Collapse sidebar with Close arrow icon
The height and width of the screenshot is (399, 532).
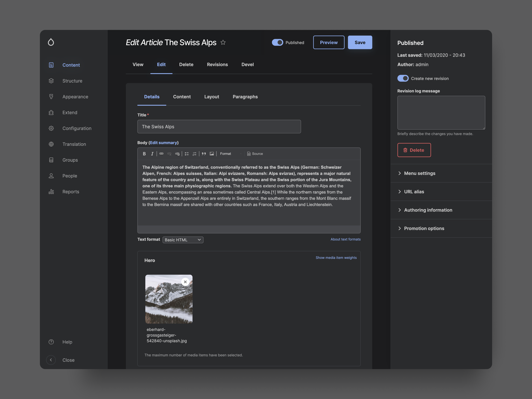coord(51,360)
